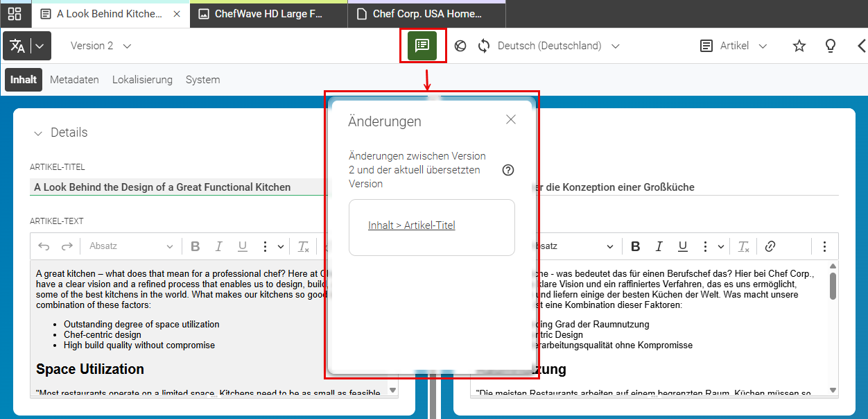Switch to the Metadaten tab
The image size is (868, 419).
click(74, 80)
